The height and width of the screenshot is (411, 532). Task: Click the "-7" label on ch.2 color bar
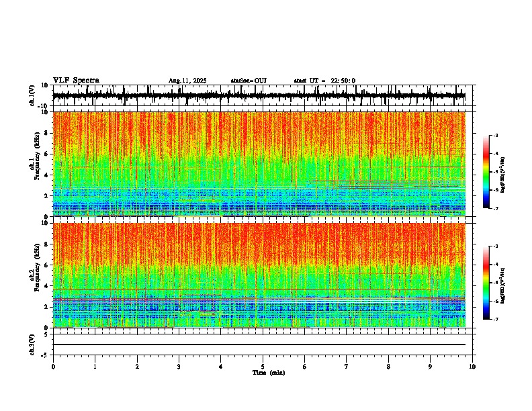pos(495,319)
